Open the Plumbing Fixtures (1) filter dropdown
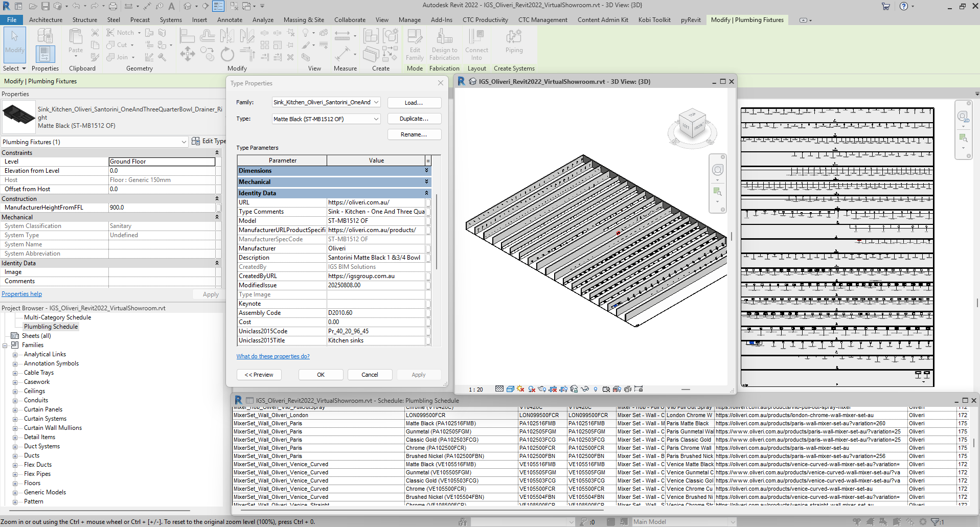 (184, 142)
